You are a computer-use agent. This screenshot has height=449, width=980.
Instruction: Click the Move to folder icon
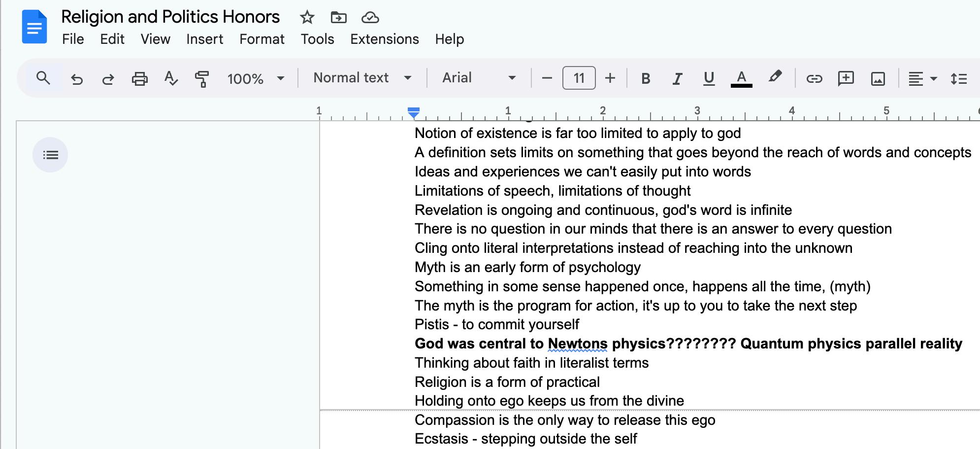(338, 18)
